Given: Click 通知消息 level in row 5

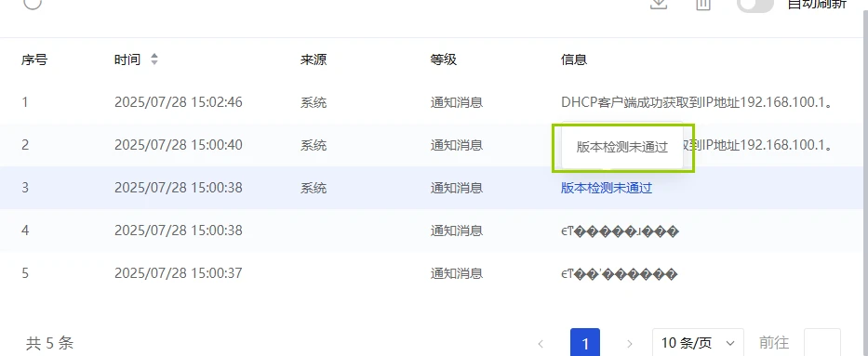Looking at the screenshot, I should (457, 273).
